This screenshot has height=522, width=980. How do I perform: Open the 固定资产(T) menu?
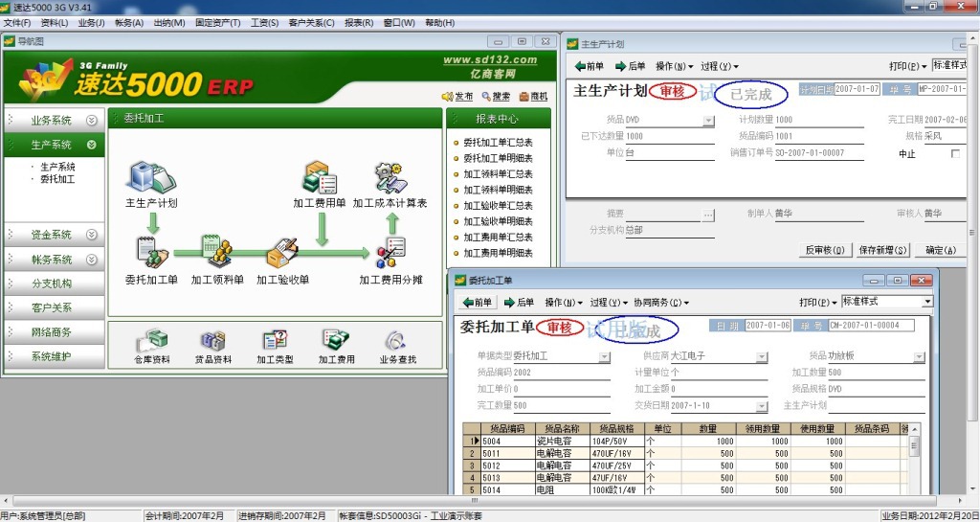[217, 22]
